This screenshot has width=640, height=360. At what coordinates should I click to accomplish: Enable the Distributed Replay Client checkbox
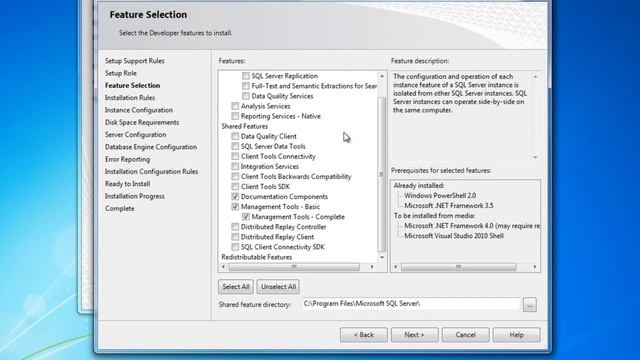235,237
